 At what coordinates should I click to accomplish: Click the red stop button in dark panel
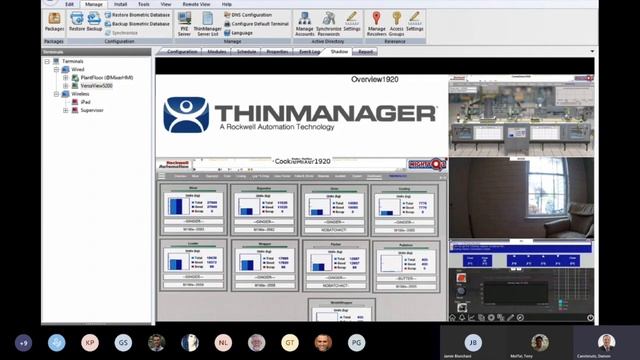pos(461,278)
